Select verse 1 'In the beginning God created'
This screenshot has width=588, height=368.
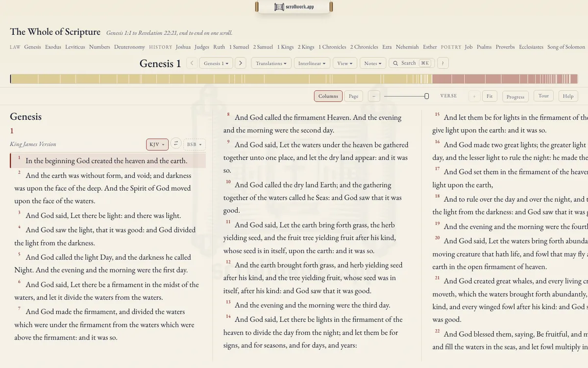[108, 160]
